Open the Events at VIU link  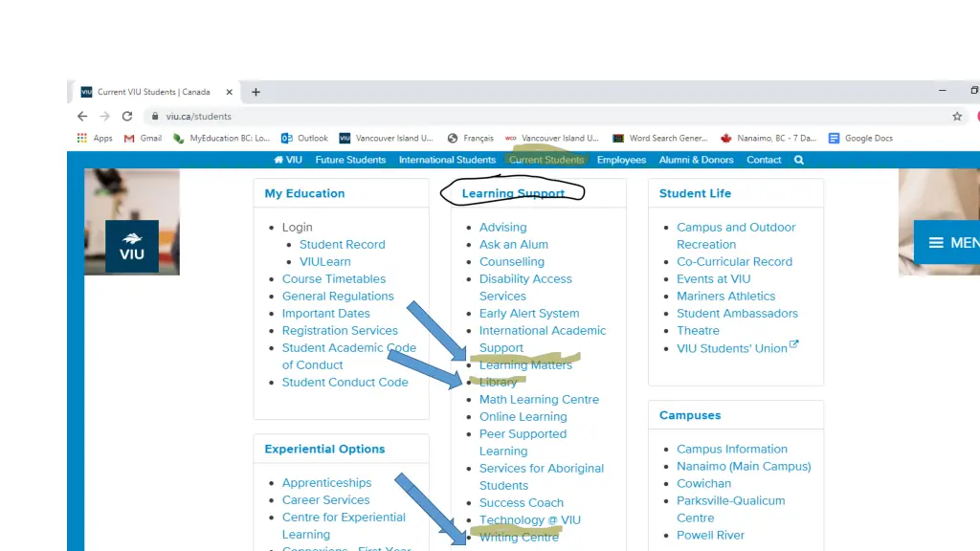tap(714, 278)
